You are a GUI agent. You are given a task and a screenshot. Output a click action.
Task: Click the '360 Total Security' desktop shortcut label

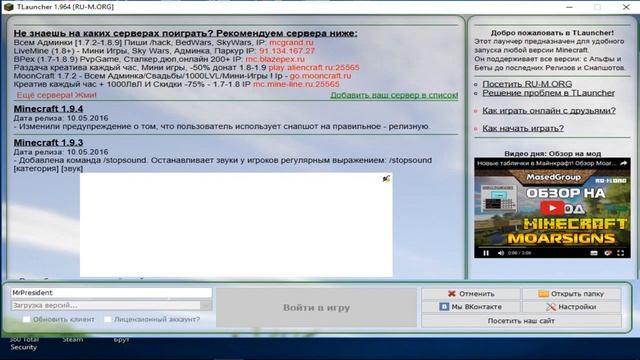click(x=24, y=343)
